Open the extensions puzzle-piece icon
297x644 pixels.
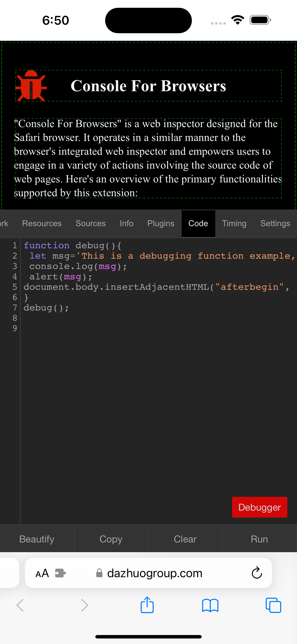pos(61,573)
